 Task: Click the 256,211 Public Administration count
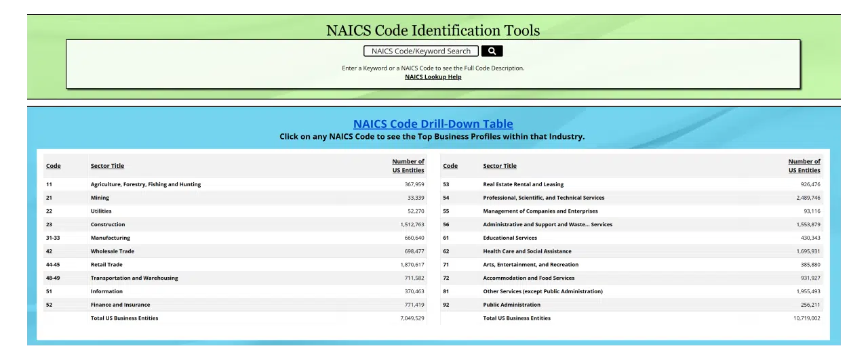810,305
